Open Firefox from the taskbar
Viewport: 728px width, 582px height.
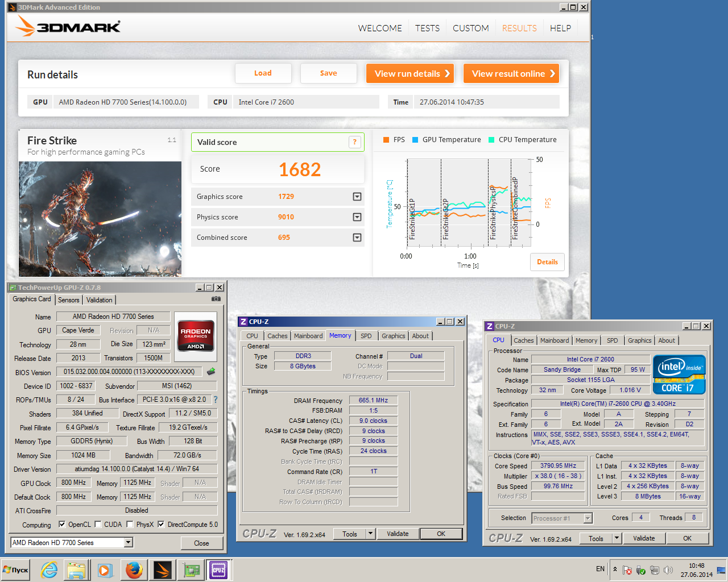[134, 570]
